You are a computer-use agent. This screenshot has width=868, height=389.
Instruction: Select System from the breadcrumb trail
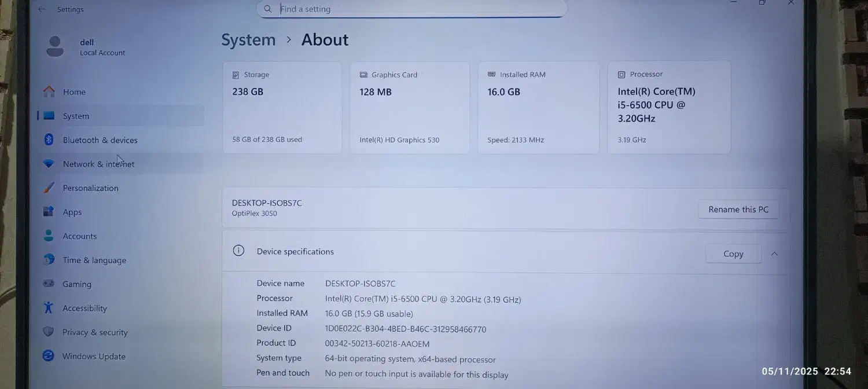click(248, 39)
